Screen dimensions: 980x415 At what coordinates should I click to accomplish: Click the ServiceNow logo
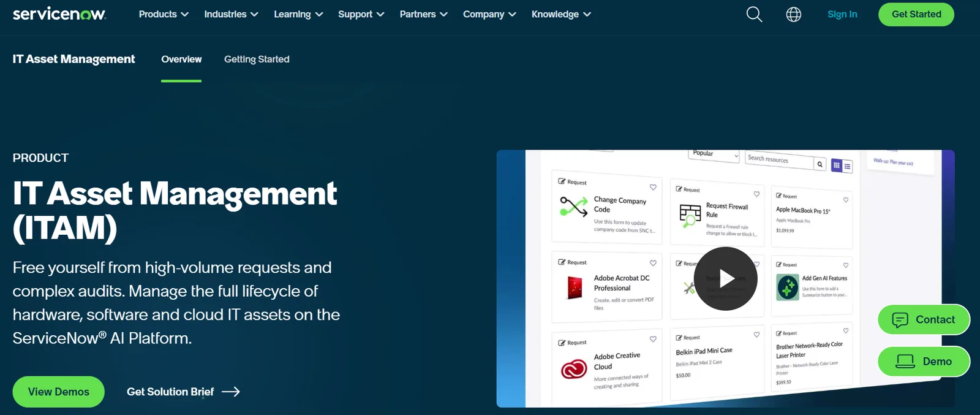tap(59, 13)
